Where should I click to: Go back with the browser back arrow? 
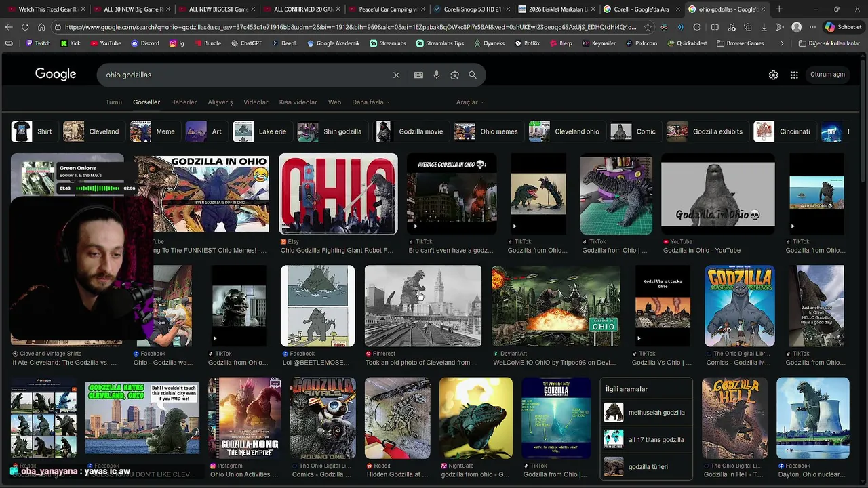tap(9, 27)
